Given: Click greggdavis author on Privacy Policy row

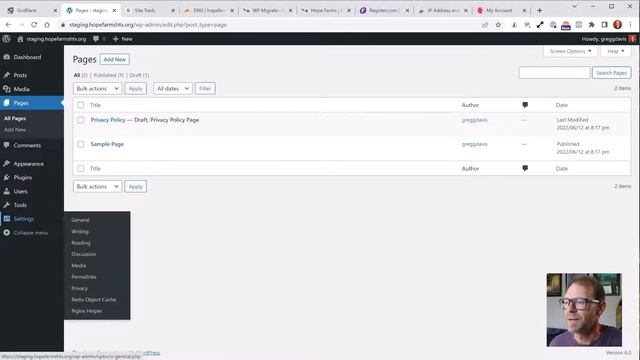Looking at the screenshot, I should 474,120.
